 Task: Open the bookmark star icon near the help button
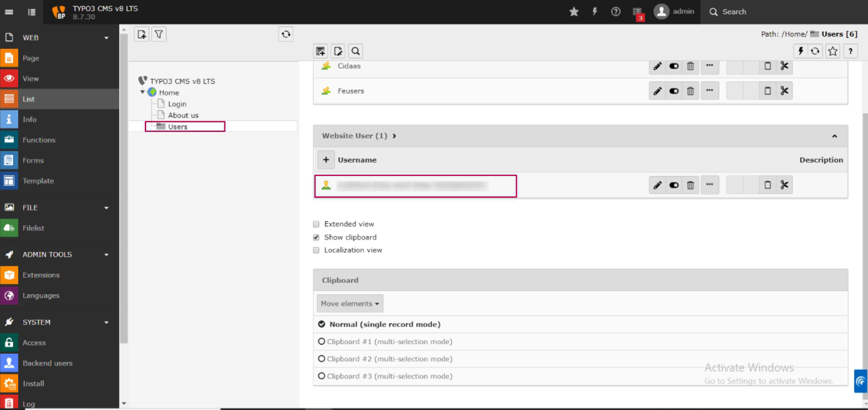click(x=832, y=51)
